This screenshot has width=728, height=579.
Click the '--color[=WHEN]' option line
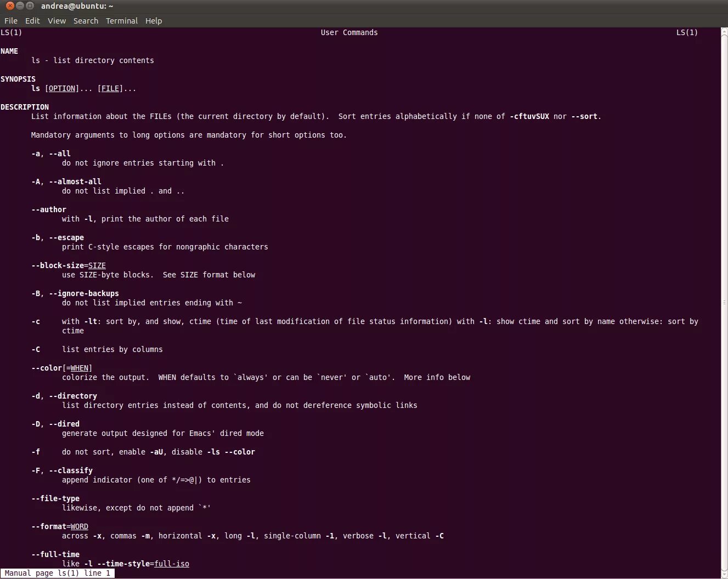point(62,368)
